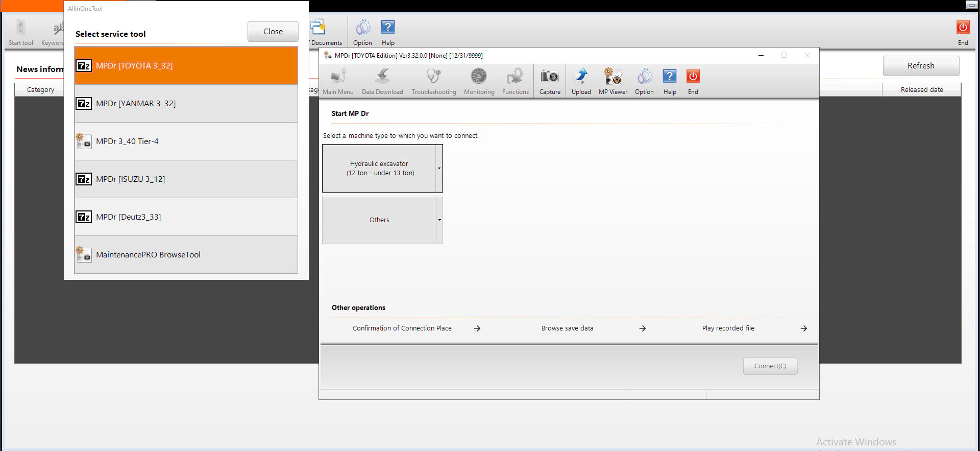Minimize the MPDr TOYOTA Edition window
This screenshot has width=980, height=451.
pyautogui.click(x=761, y=55)
